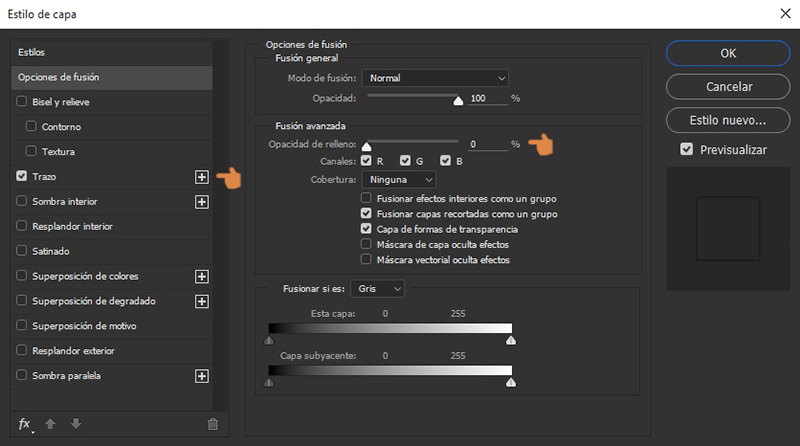Enable Sombra interior checkbox

click(x=21, y=201)
